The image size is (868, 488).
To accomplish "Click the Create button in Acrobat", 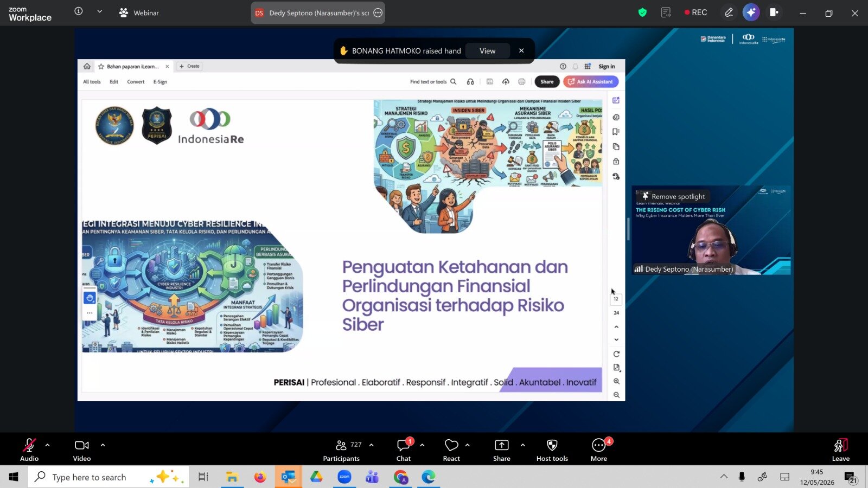I will point(190,66).
